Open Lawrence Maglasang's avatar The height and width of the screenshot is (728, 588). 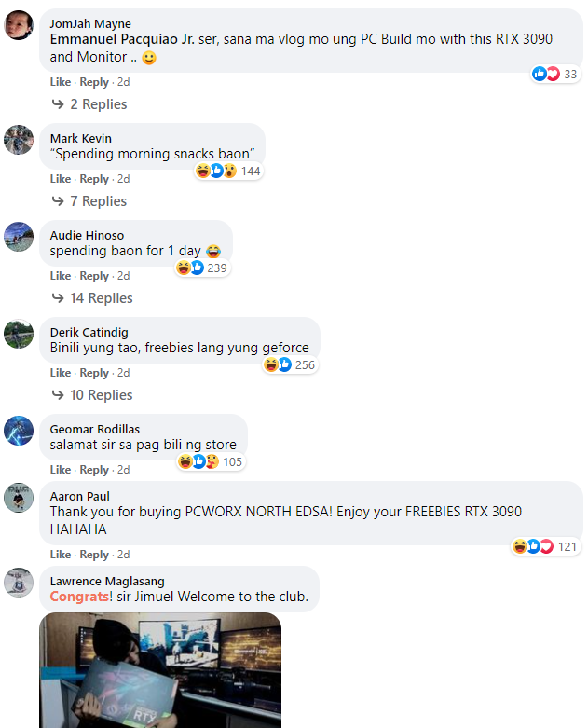click(x=19, y=583)
